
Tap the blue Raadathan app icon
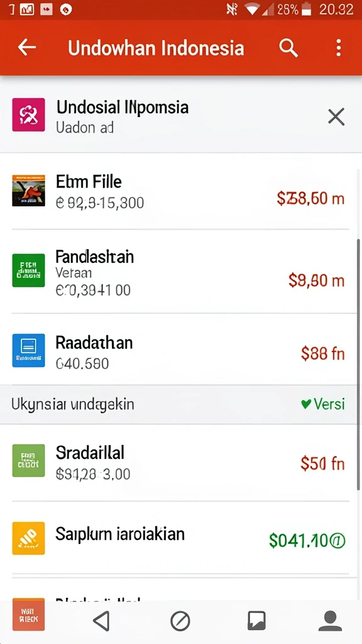click(28, 350)
